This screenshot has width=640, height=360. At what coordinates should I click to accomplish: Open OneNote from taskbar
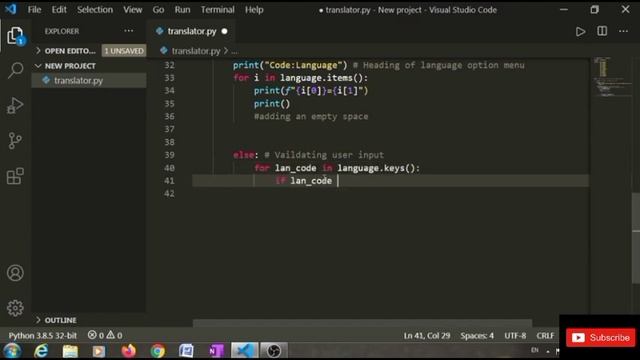[x=216, y=351]
